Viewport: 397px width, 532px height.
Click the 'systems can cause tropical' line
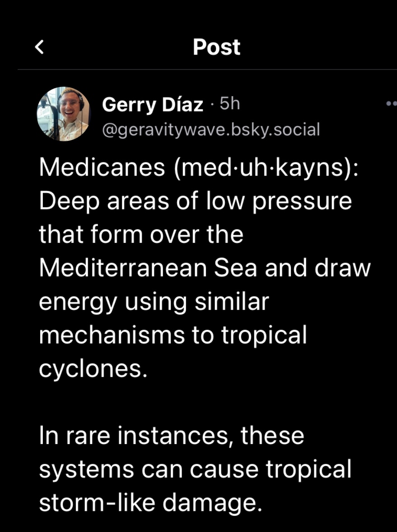pos(195,469)
